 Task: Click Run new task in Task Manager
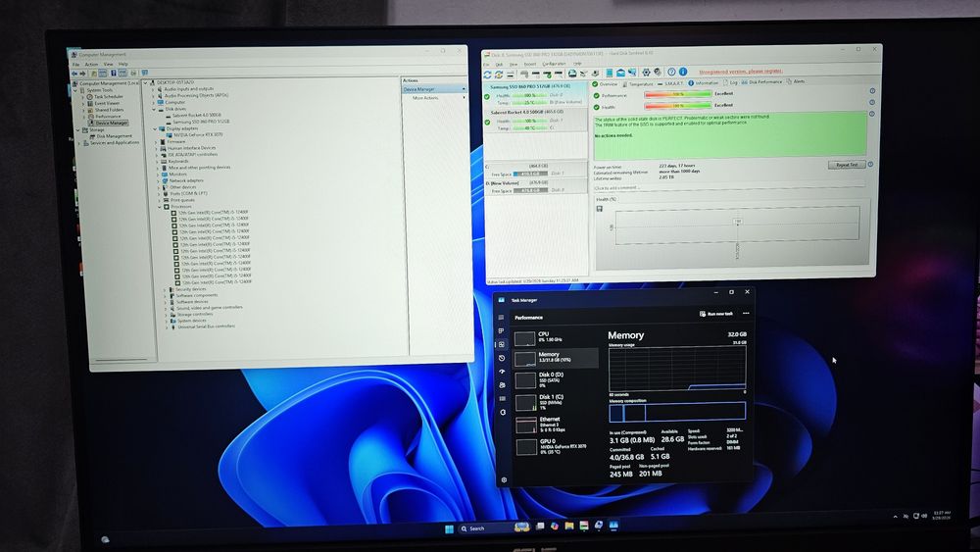pyautogui.click(x=716, y=313)
